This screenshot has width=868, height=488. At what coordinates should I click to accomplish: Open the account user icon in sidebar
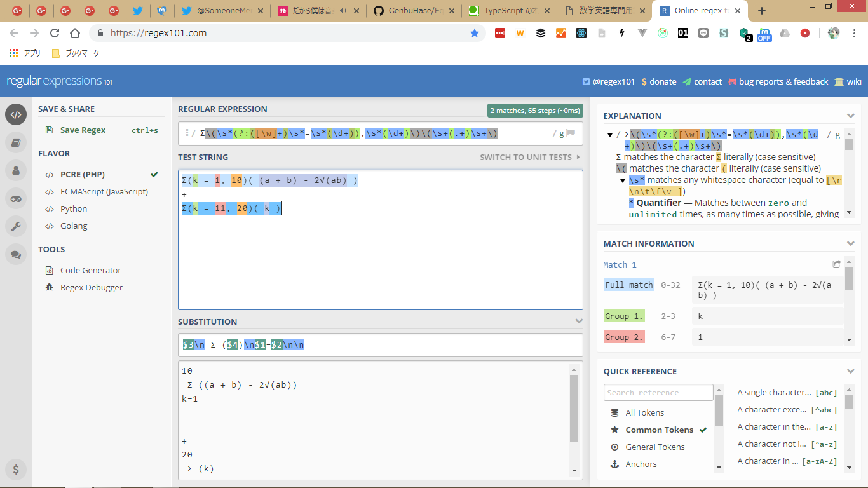point(16,171)
